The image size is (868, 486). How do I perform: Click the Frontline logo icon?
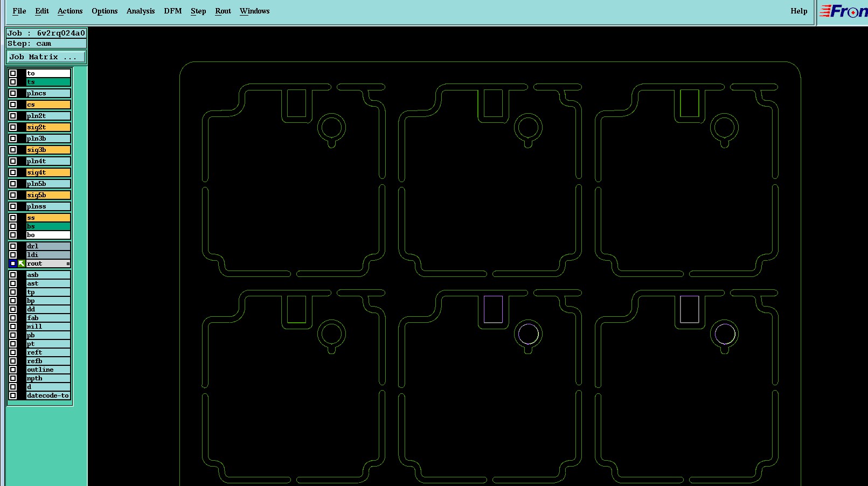point(843,11)
